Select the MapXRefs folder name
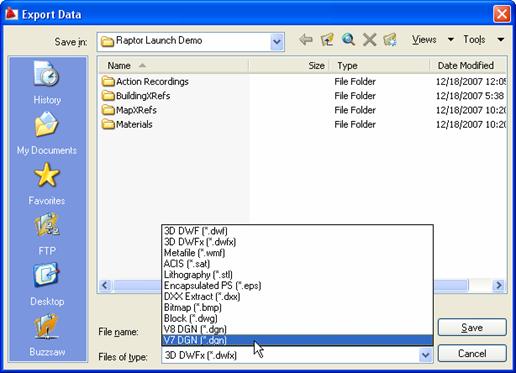The width and height of the screenshot is (516, 373). [136, 110]
